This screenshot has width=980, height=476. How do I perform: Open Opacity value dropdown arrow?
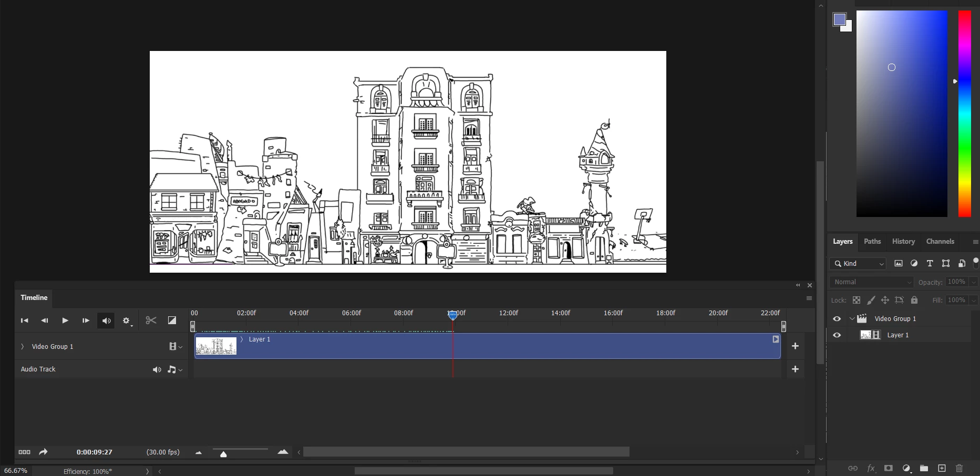(x=973, y=282)
